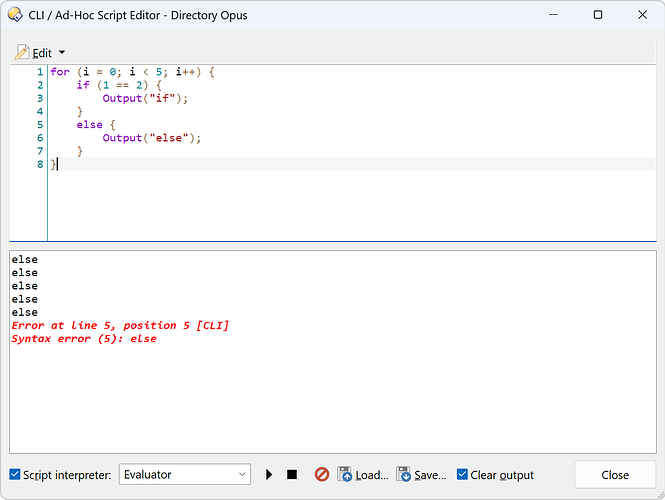Disable the Clear output checkbox

point(462,475)
